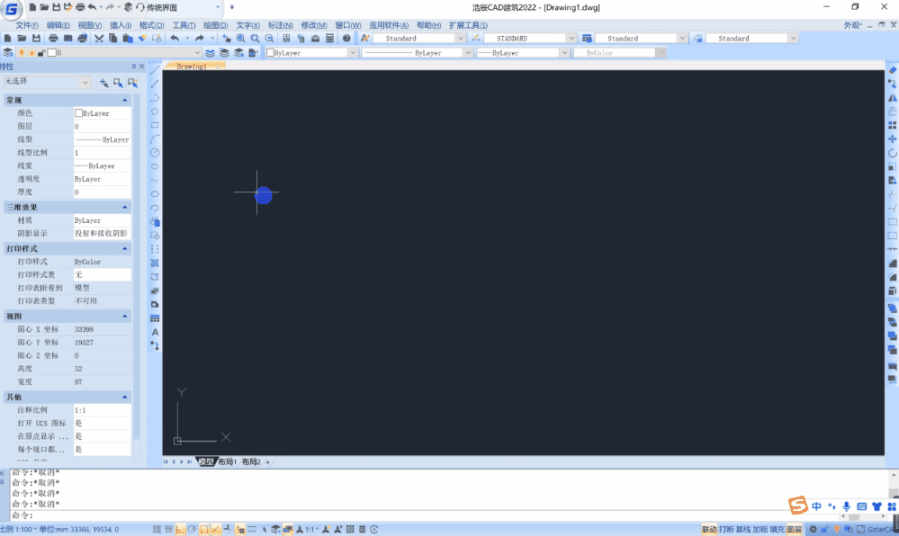Click the 外观 appearance button
Image resolution: width=899 pixels, height=536 pixels.
click(x=853, y=25)
